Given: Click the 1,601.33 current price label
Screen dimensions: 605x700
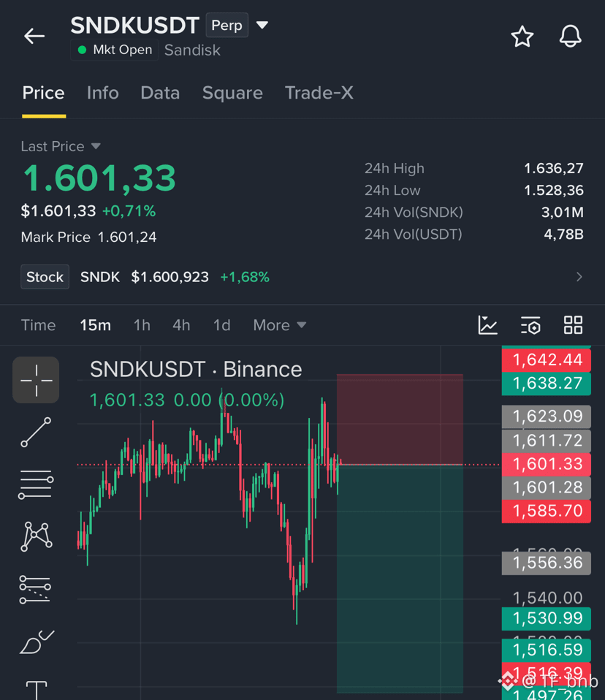Looking at the screenshot, I should click(x=546, y=464).
